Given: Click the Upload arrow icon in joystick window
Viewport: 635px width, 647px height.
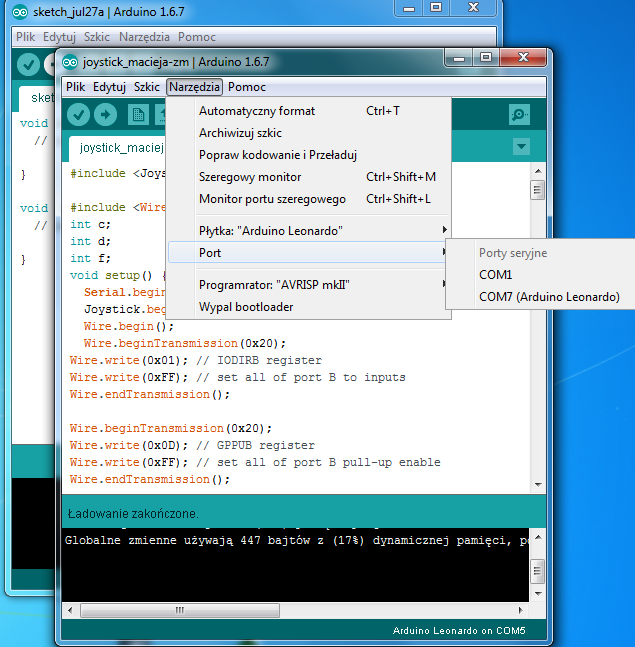Looking at the screenshot, I should 107,115.
